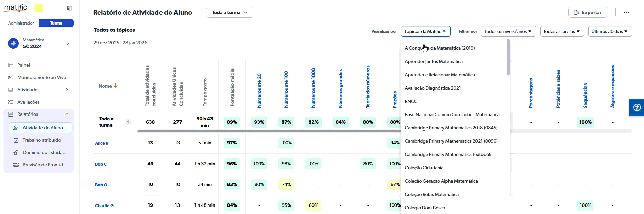Click the dropdown list scrollbar
The width and height of the screenshot is (644, 214).
[508, 57]
